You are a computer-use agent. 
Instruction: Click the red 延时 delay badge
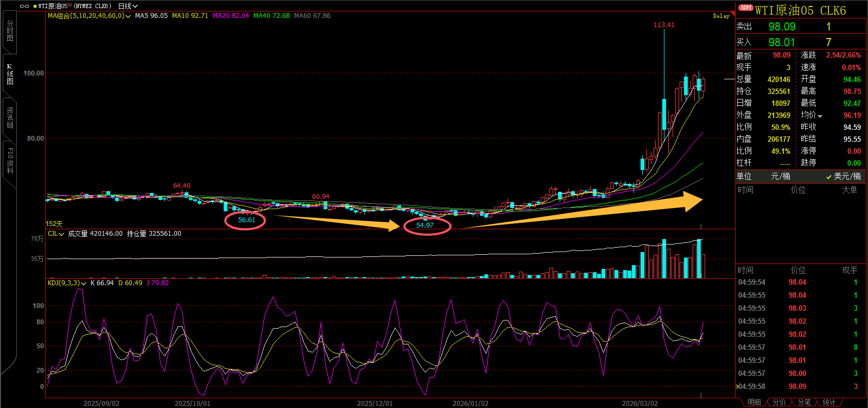[746, 8]
